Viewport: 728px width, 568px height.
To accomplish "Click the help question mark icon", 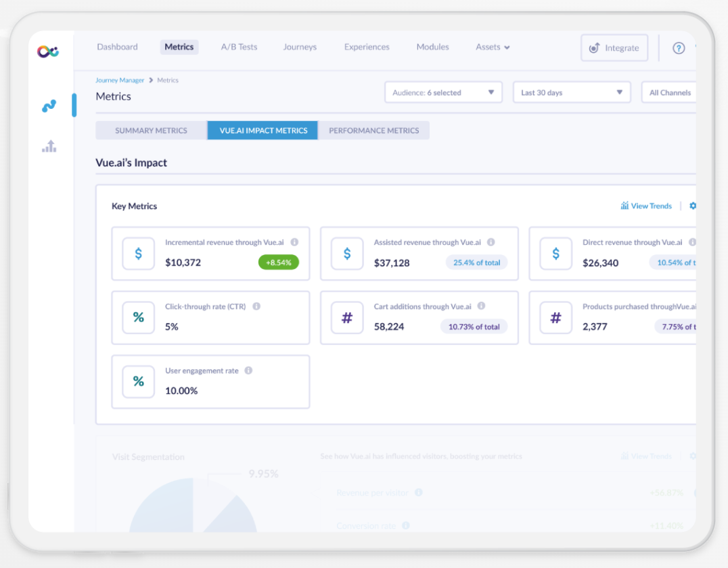I will coord(679,48).
